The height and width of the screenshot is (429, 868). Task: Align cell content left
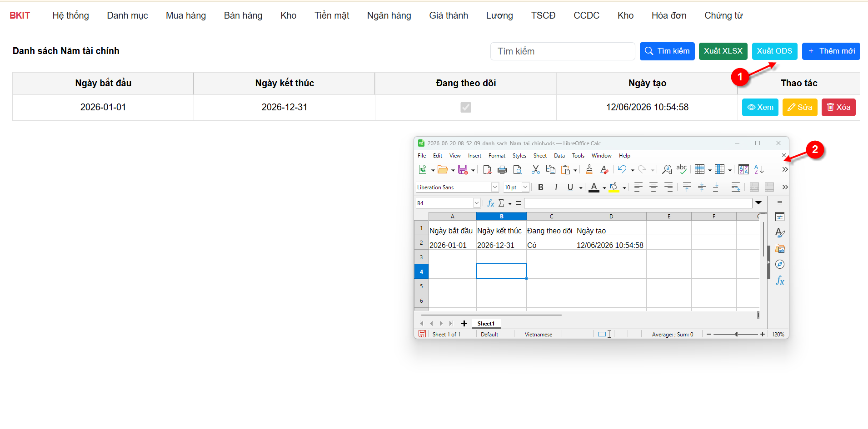coord(639,187)
